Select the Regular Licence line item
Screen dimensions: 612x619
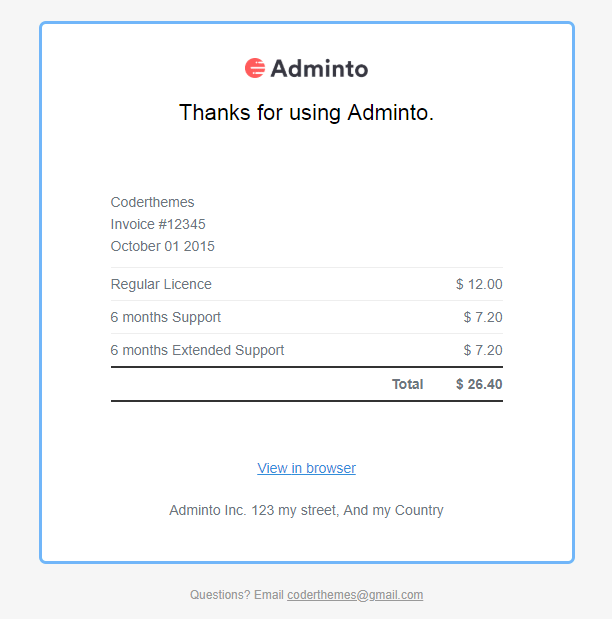tap(161, 284)
